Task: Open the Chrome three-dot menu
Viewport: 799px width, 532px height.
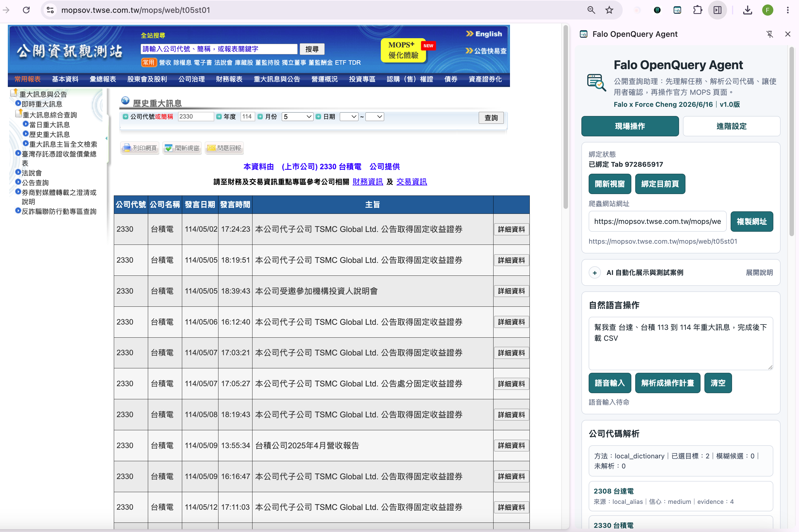Action: [x=788, y=10]
